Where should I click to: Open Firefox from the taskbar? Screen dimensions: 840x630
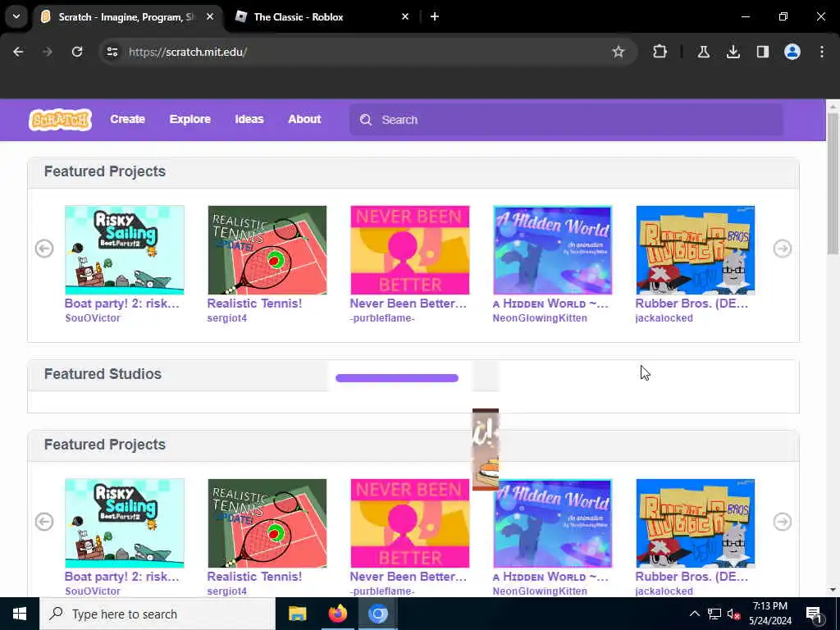(337, 614)
